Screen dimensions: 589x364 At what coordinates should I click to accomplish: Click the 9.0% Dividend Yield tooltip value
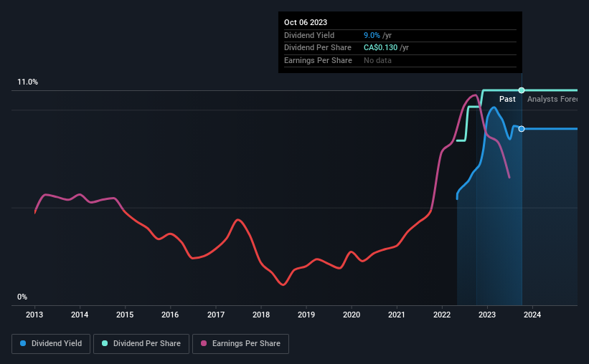[x=372, y=35]
